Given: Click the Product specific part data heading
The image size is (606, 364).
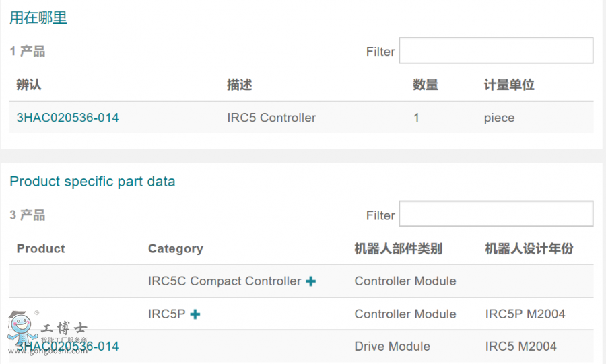Looking at the screenshot, I should coord(92,181).
